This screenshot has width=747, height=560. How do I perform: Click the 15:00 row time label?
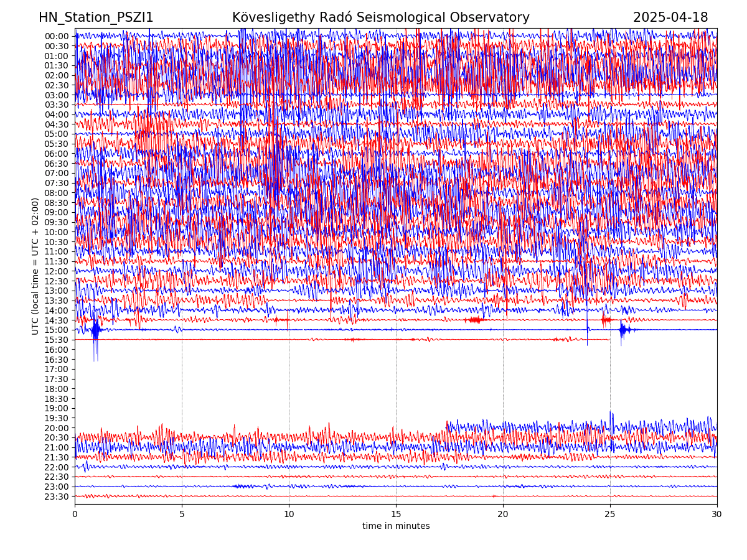pyautogui.click(x=57, y=330)
